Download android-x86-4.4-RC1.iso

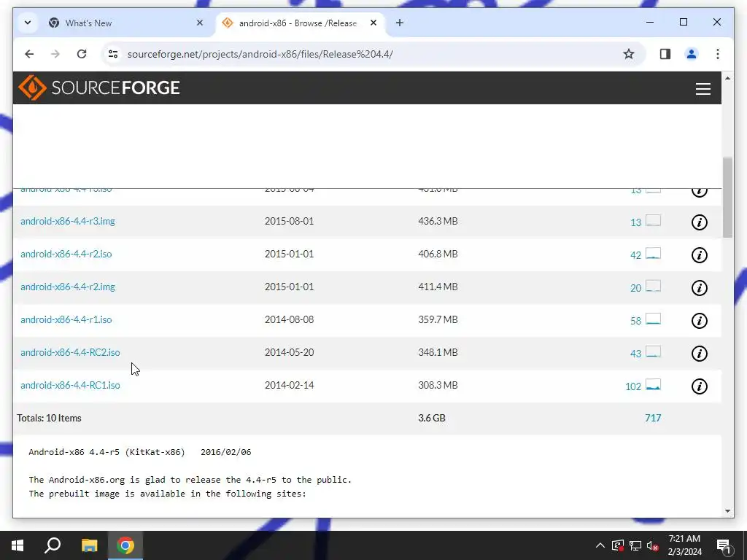point(70,385)
